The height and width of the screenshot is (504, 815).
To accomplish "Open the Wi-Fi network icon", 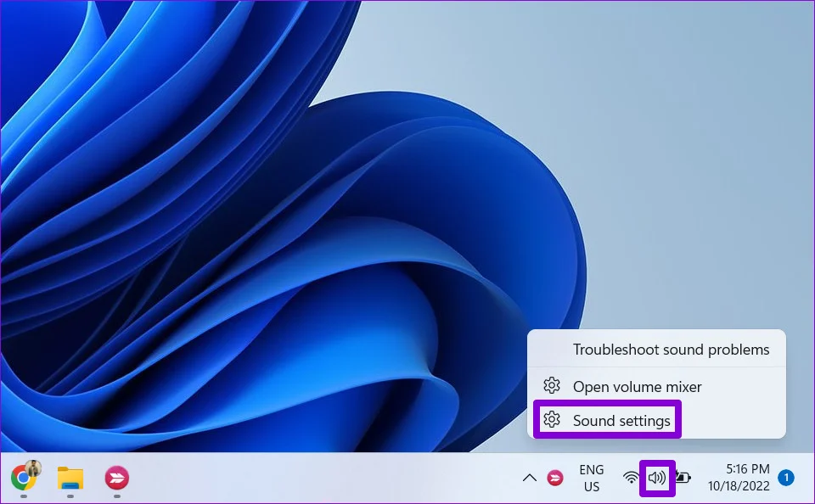I will tap(631, 479).
